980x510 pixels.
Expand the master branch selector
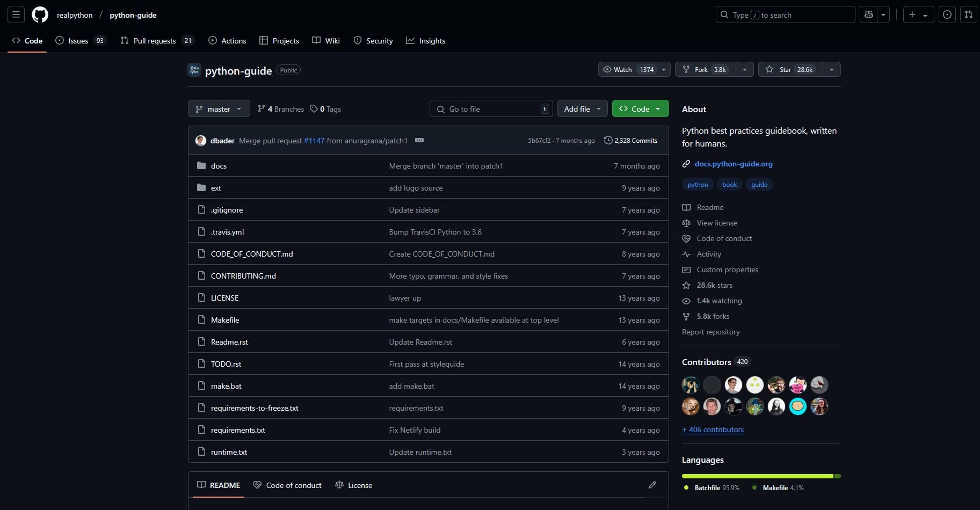(x=219, y=108)
